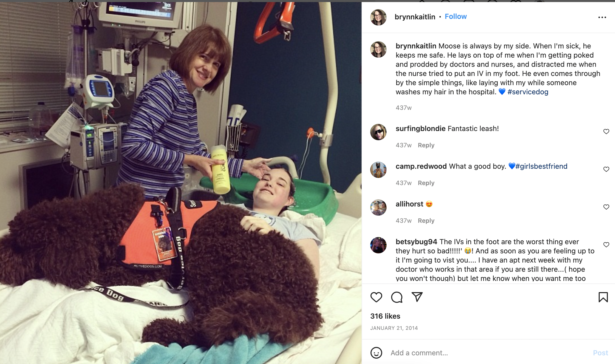Save the post with the bookmark icon
This screenshot has height=364, width=615.
tap(603, 297)
